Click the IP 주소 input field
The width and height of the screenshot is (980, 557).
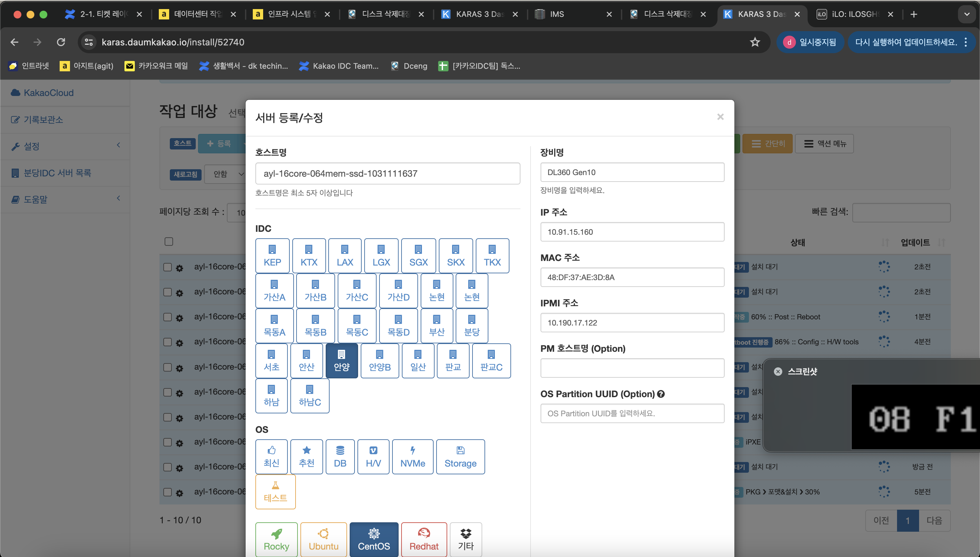pyautogui.click(x=632, y=232)
